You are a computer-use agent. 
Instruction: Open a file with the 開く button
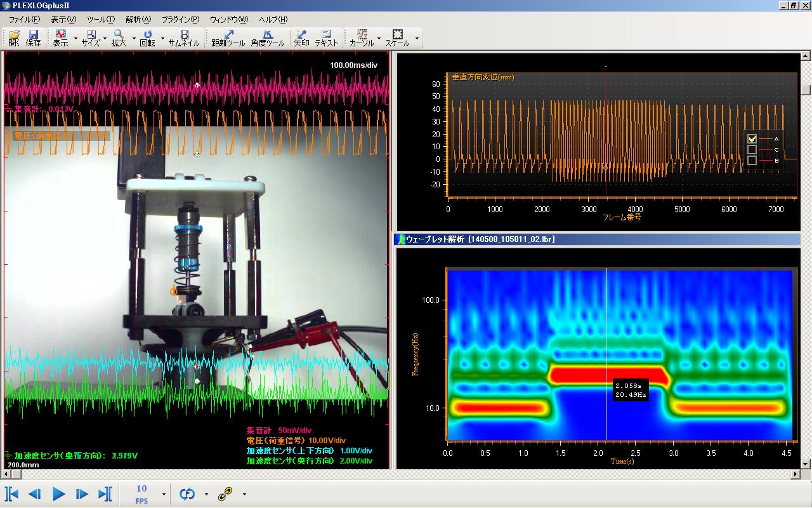[14, 38]
